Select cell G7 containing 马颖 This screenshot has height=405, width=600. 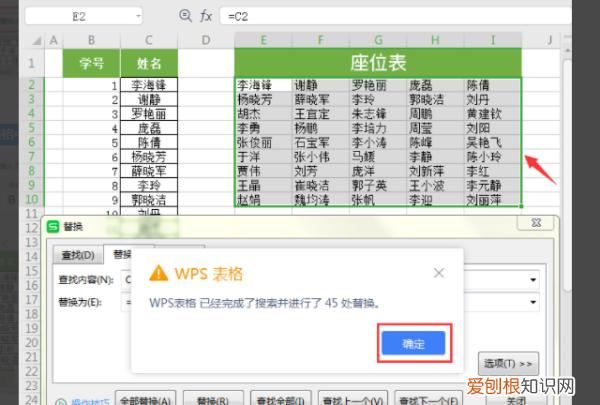378,157
